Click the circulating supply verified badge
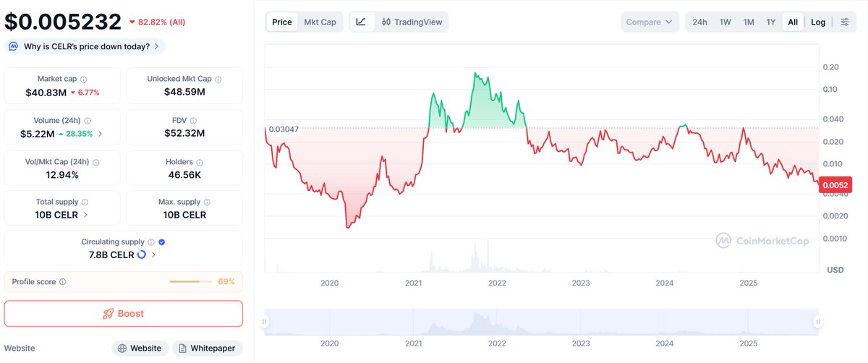The width and height of the screenshot is (868, 363). 161,242
